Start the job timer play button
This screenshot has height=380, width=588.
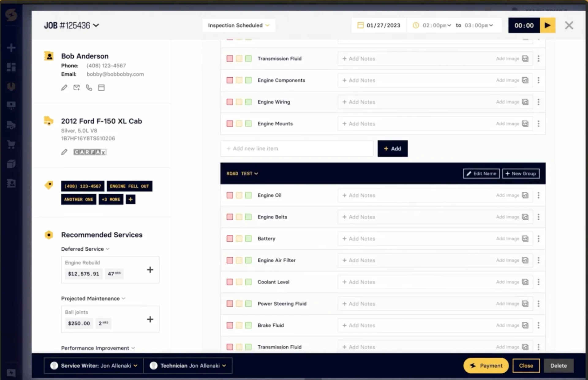click(548, 25)
